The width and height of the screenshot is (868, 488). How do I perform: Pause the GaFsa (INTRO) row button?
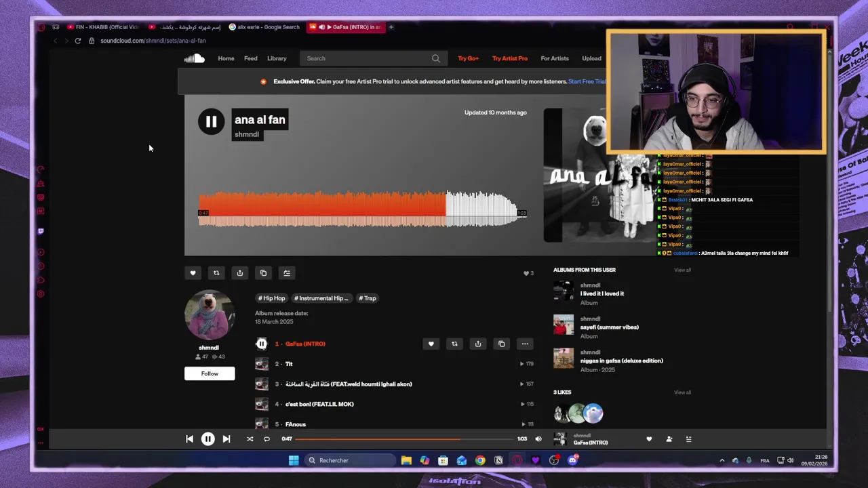tap(262, 344)
